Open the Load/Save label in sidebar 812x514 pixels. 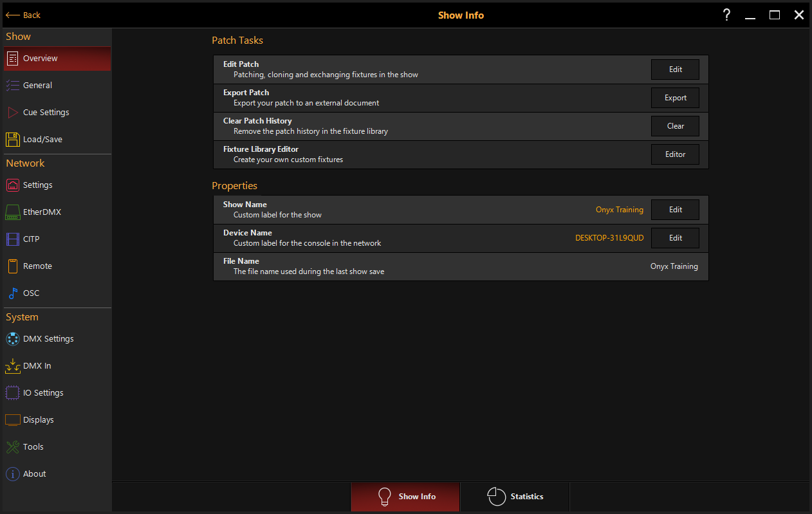pos(42,140)
